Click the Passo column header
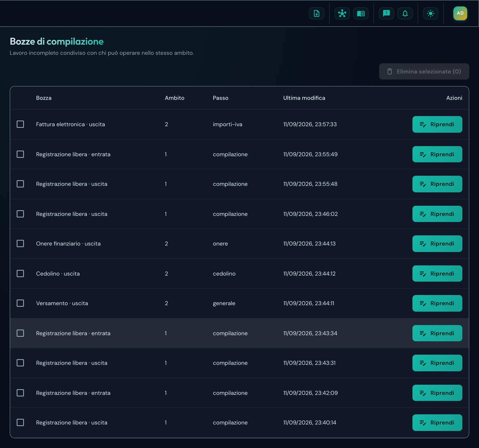Image resolution: width=479 pixels, height=448 pixels. pyautogui.click(x=220, y=98)
